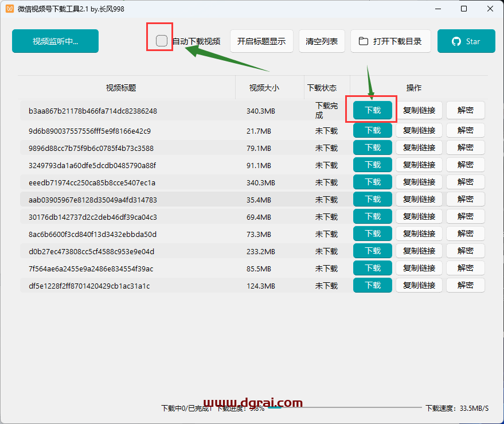Copy link for the 9896d88c row
The width and height of the screenshot is (504, 424).
419,147
